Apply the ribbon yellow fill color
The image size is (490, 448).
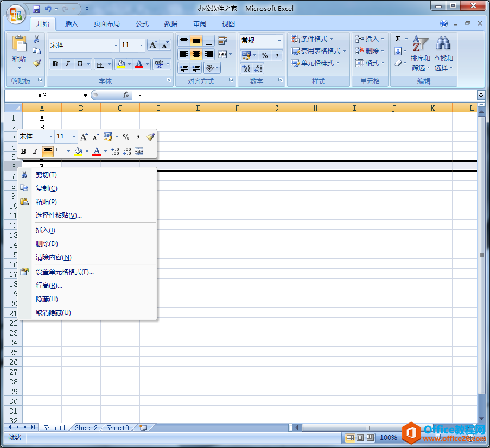(121, 64)
